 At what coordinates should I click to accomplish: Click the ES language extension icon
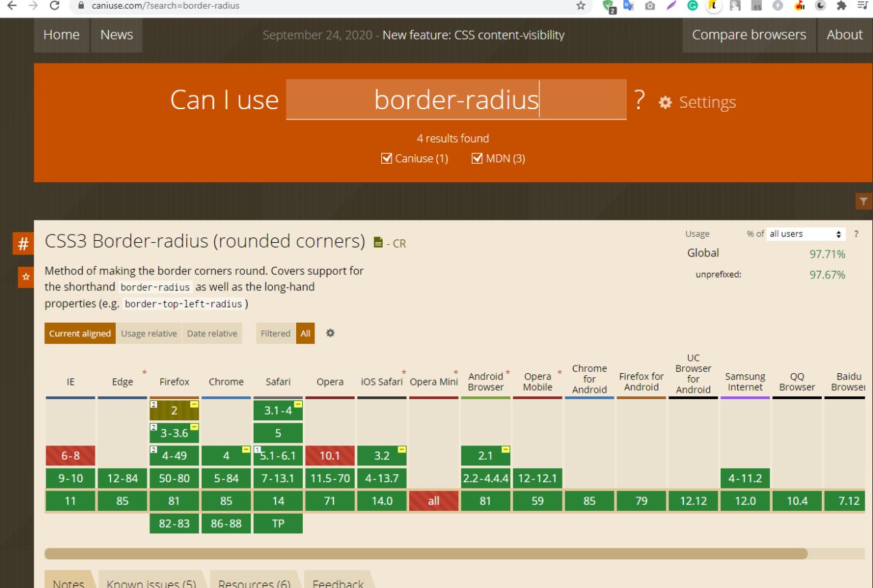[756, 5]
